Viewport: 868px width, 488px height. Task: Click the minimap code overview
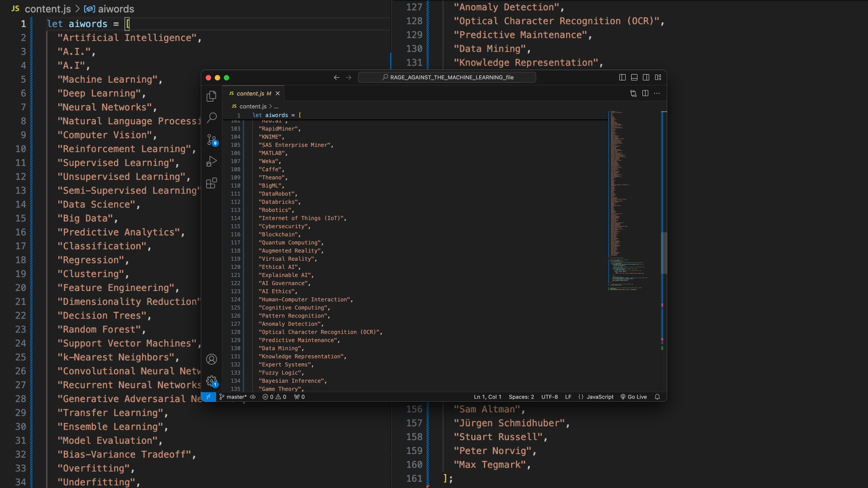[x=633, y=201]
